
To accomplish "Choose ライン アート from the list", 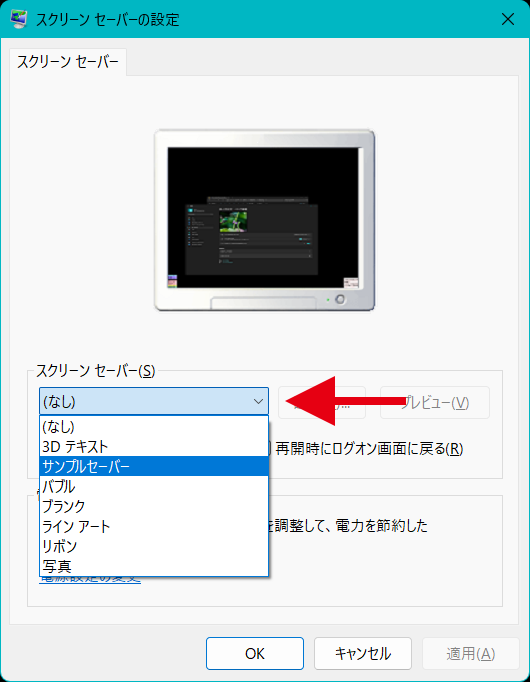I will click(154, 526).
